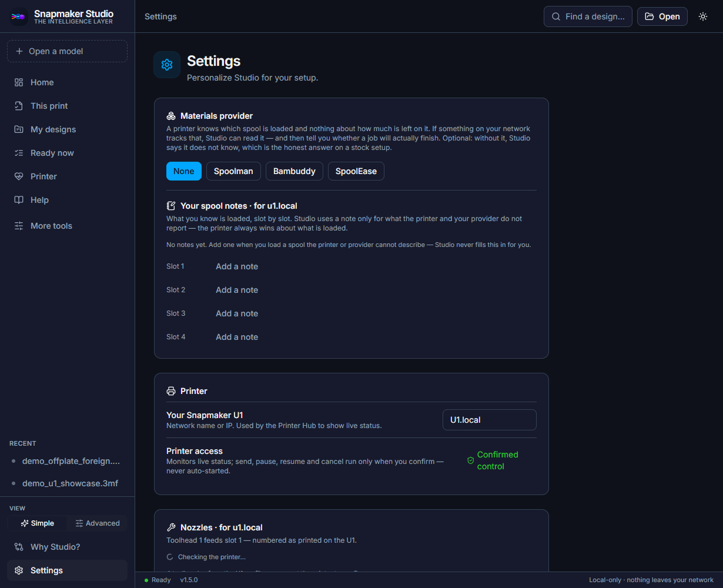Click the Materials provider cubes icon
The width and height of the screenshot is (723, 588).
pos(171,116)
